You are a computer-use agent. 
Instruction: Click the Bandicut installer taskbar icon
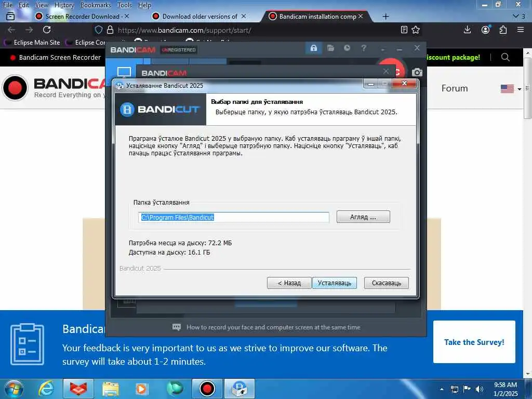[x=239, y=389]
